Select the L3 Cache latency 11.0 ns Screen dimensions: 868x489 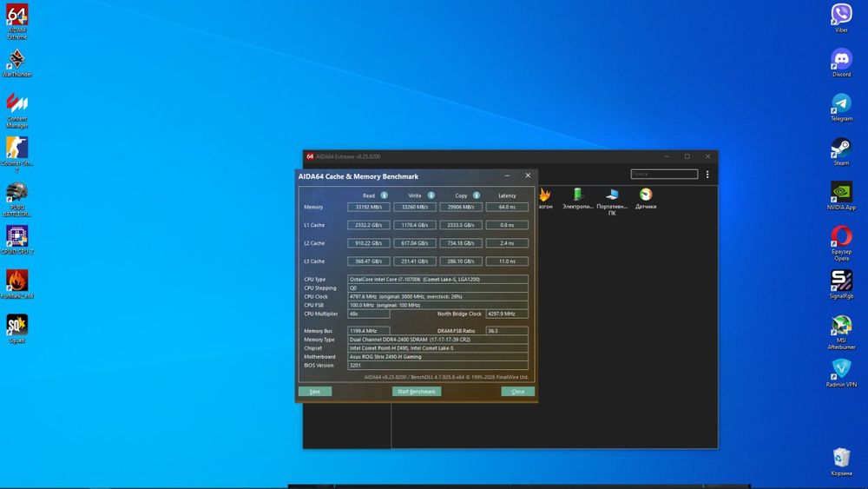click(x=507, y=261)
